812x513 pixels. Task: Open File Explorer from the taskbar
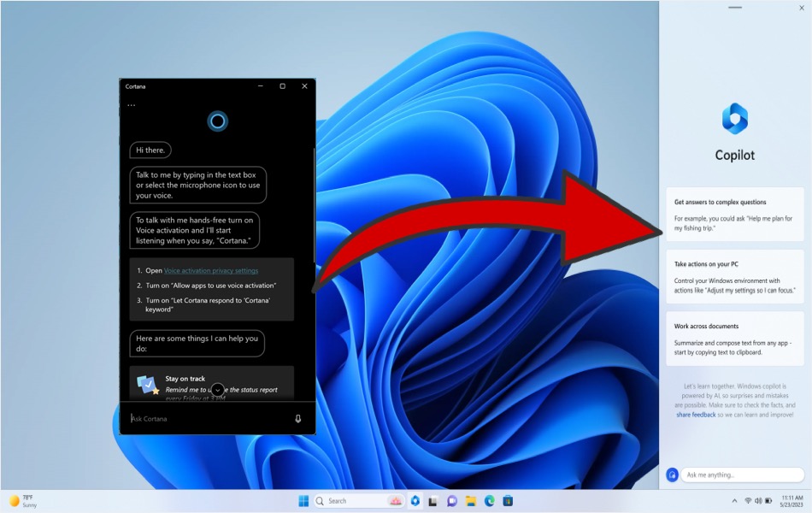pos(471,501)
